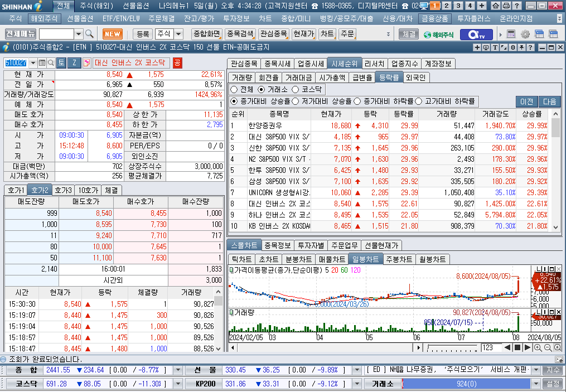Click the menu search input field
Viewport: 566px width, 392px height.
click(57, 34)
